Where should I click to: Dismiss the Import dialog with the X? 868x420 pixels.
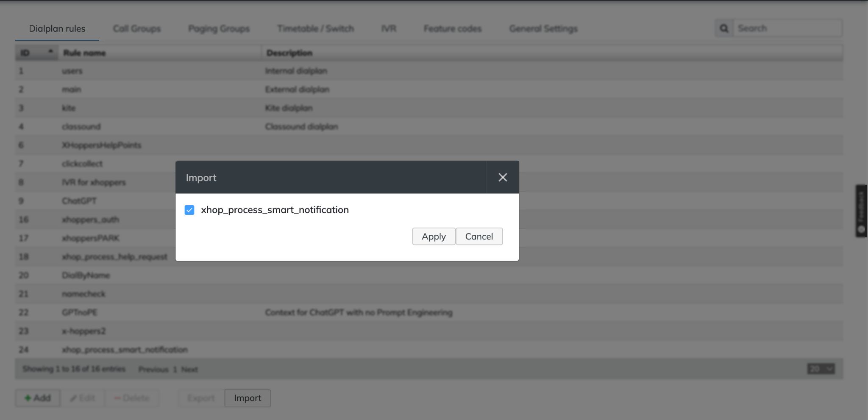[503, 177]
